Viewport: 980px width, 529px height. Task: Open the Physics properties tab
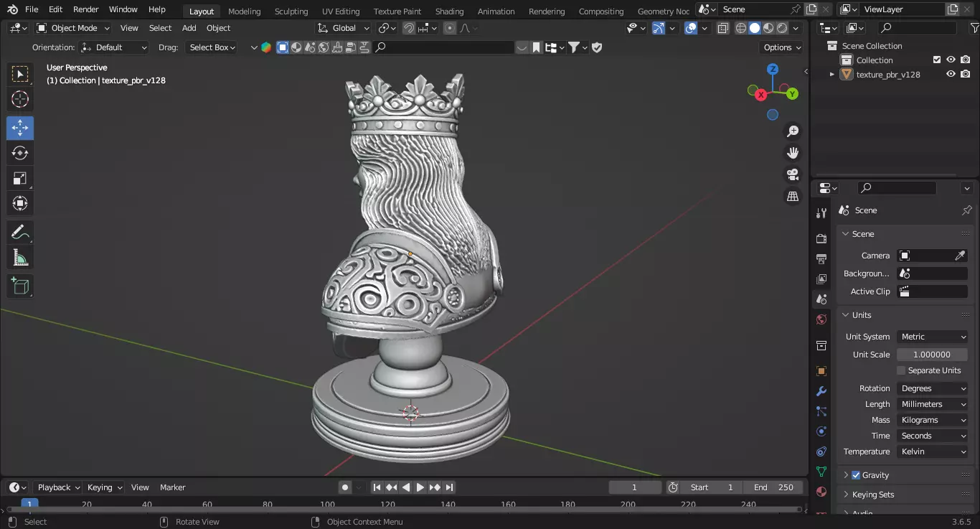click(x=821, y=431)
